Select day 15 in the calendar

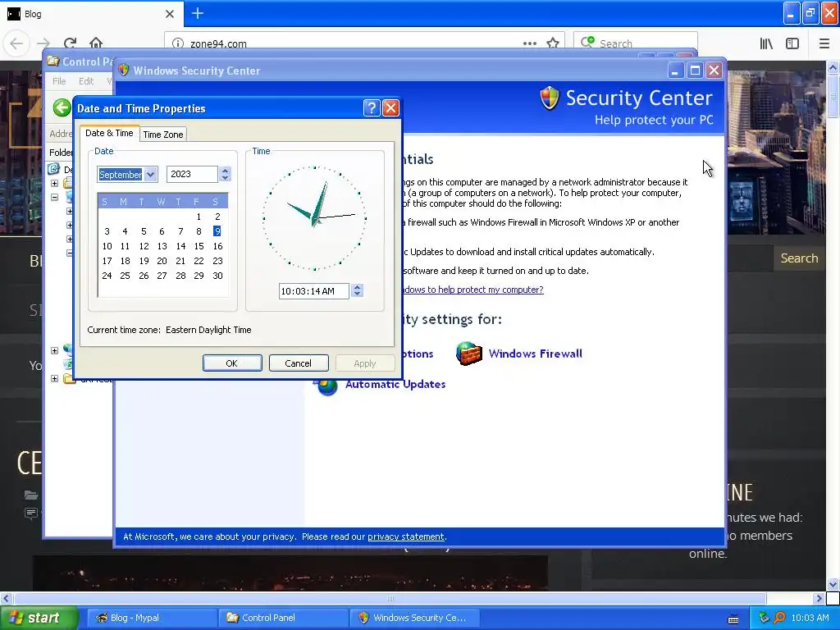(x=199, y=246)
